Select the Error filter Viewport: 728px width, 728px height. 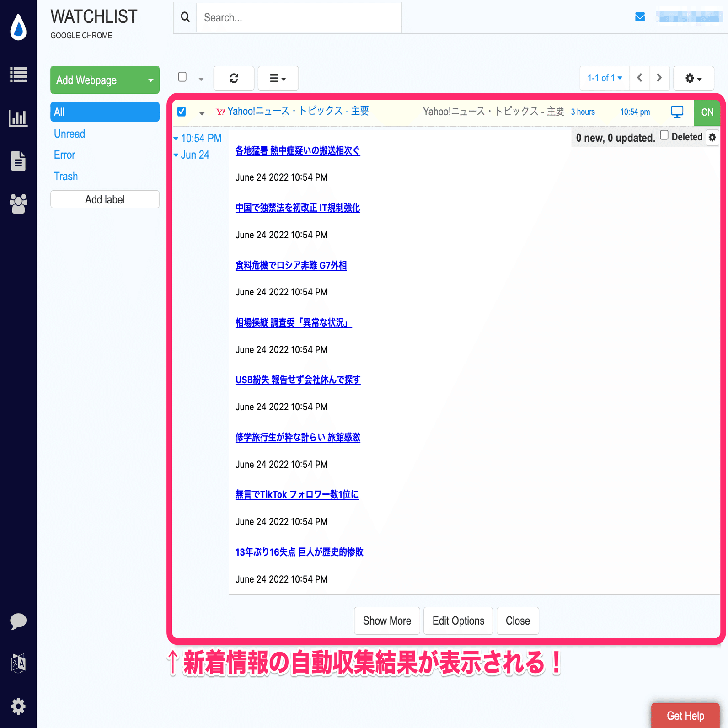tap(64, 155)
